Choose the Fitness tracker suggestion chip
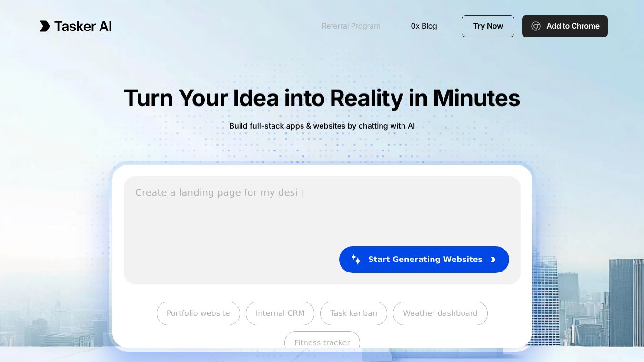The image size is (644, 362). (322, 340)
